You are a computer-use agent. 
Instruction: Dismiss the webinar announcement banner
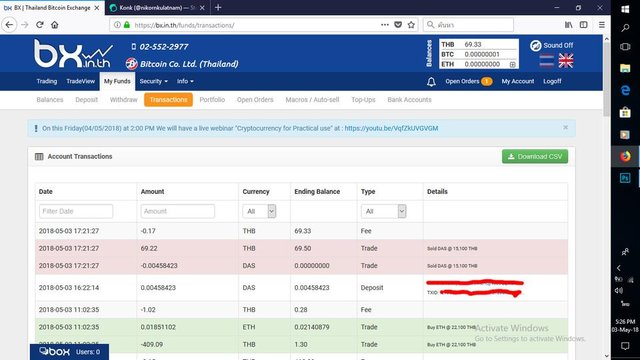565,127
